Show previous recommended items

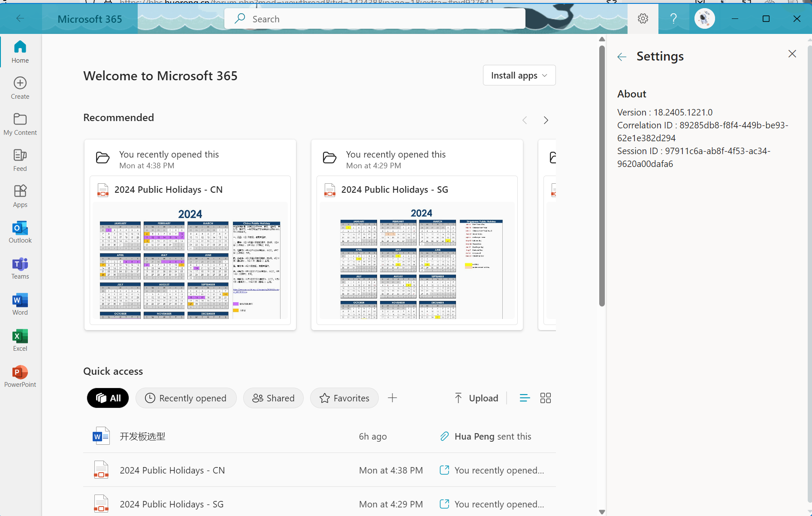(x=525, y=120)
